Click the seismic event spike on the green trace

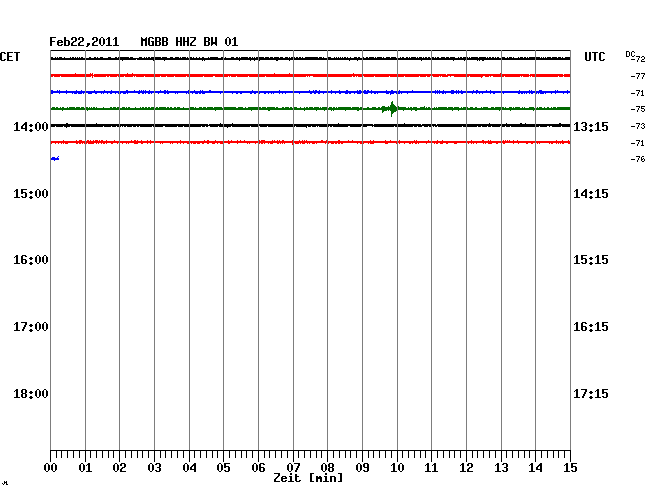point(390,109)
